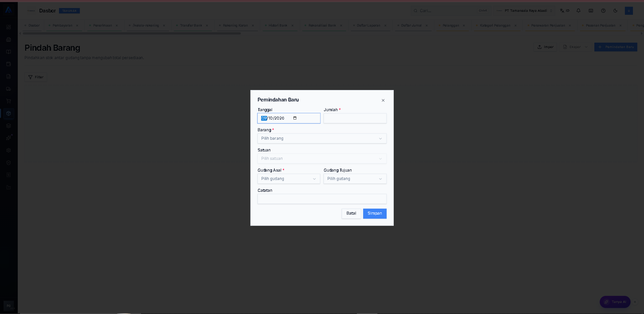Expand the Gudang Asal dropdown
This screenshot has width=644, height=314.
289,179
